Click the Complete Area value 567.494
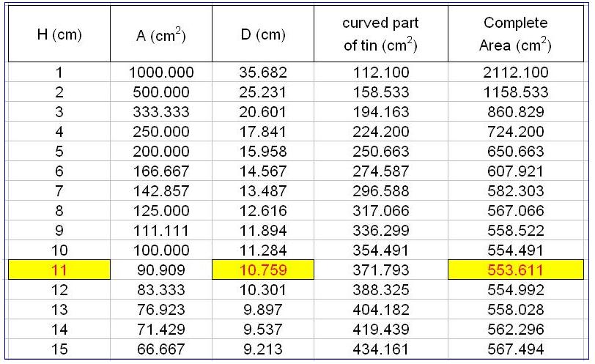 click(515, 348)
